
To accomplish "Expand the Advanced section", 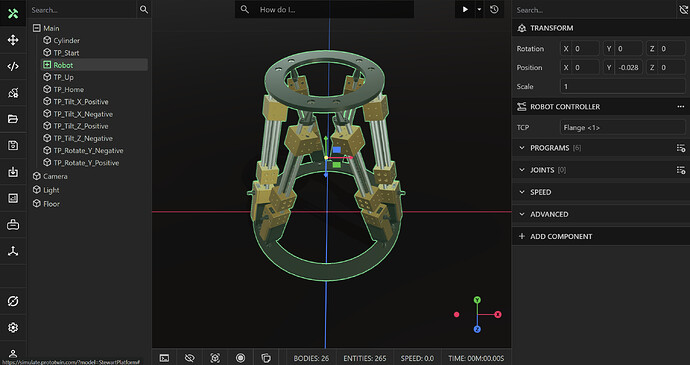I will [522, 214].
